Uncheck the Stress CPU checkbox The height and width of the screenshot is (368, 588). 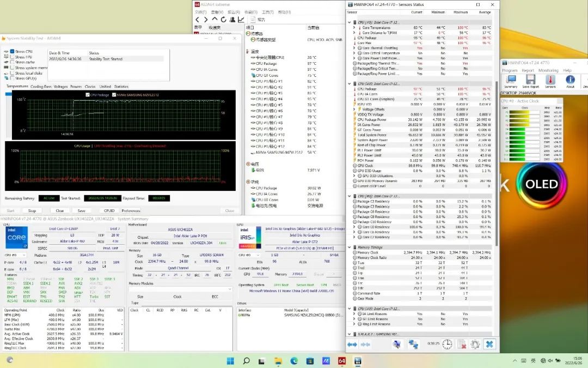click(12, 51)
